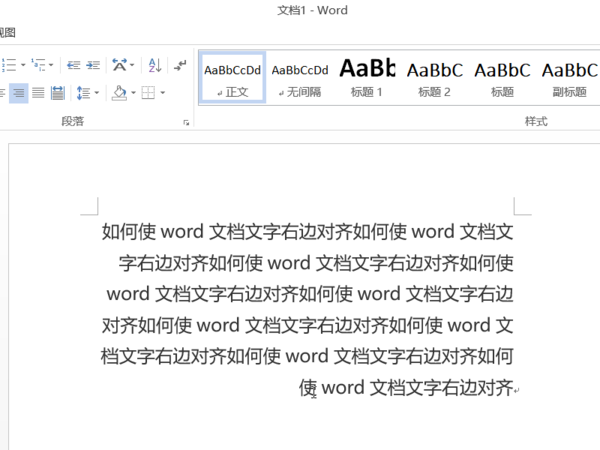600x450 pixels.
Task: Click the line spacing icon
Action: point(84,93)
